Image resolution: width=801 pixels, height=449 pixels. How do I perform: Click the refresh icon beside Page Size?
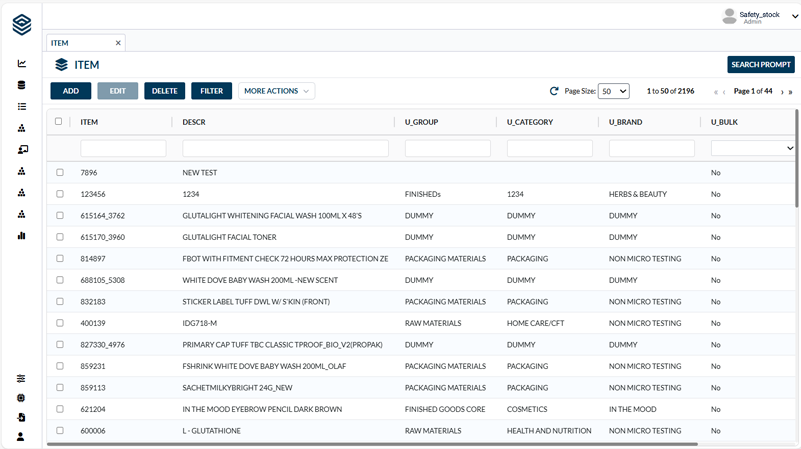554,91
